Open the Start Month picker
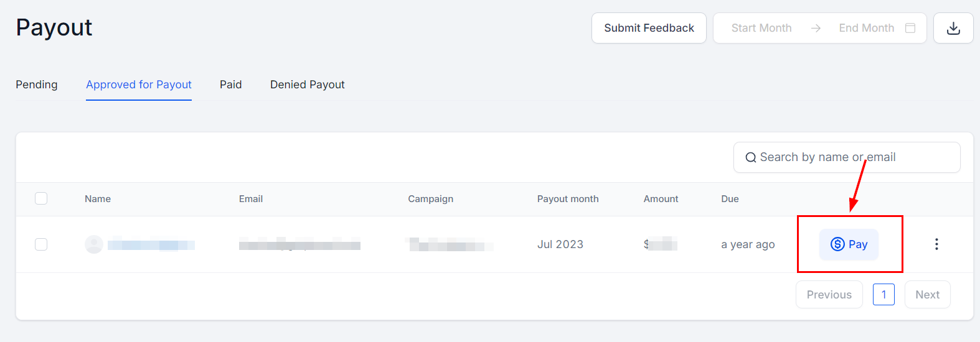The image size is (980, 342). coord(761,28)
